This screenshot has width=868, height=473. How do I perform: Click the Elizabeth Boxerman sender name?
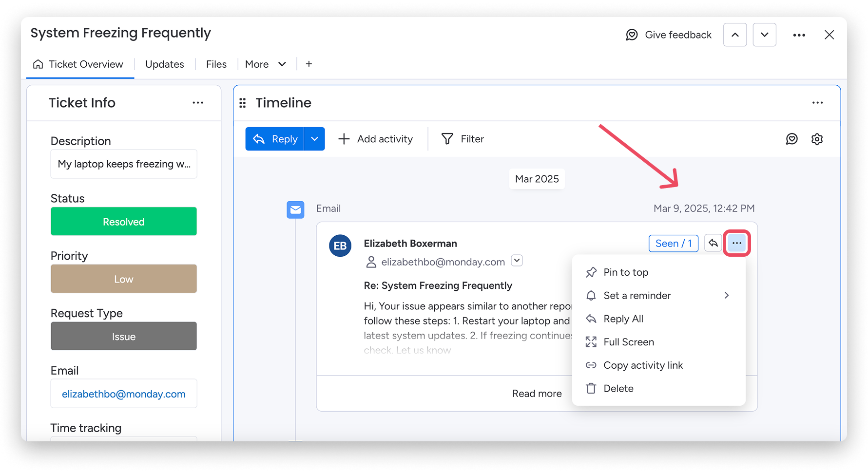click(x=410, y=244)
